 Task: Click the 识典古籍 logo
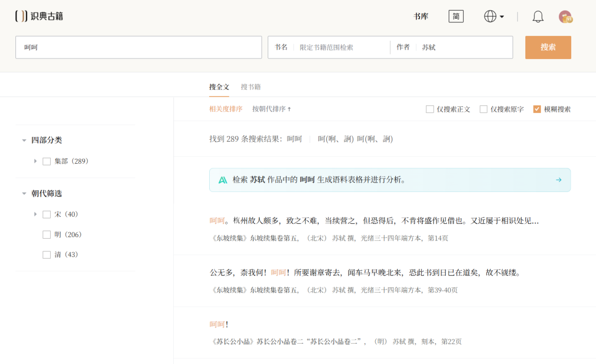[39, 16]
